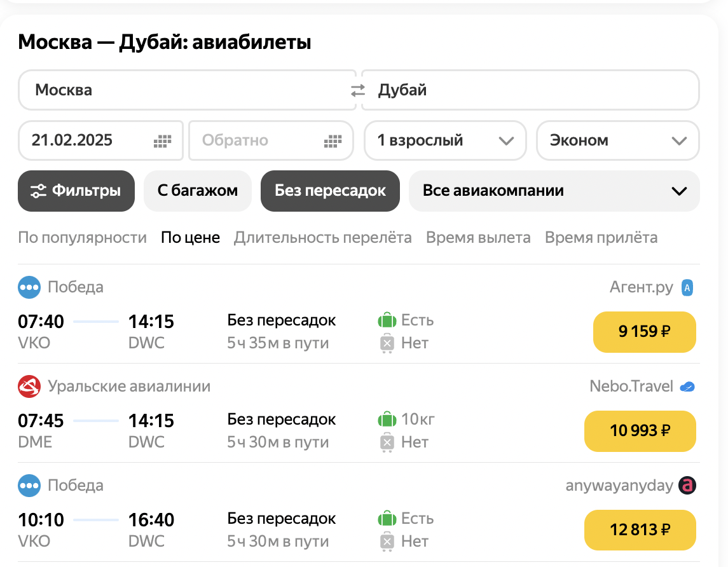Expand the 1 взрослый passengers selector

[x=444, y=140]
